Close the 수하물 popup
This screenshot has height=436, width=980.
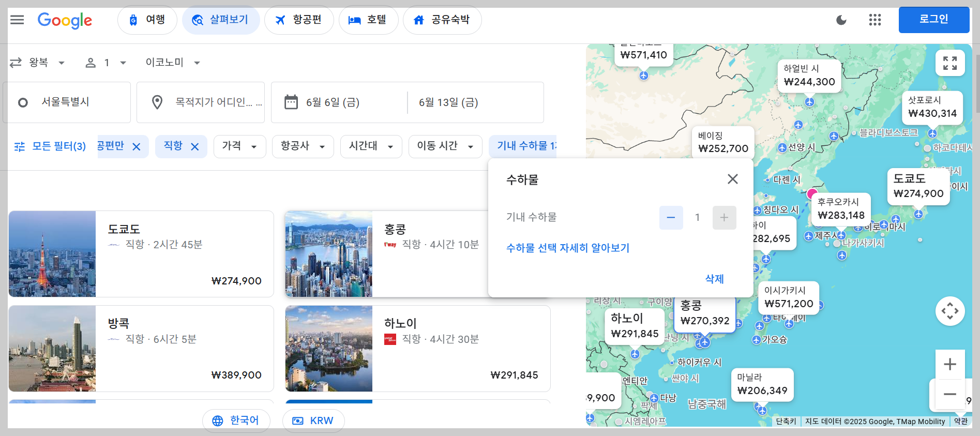pyautogui.click(x=733, y=179)
